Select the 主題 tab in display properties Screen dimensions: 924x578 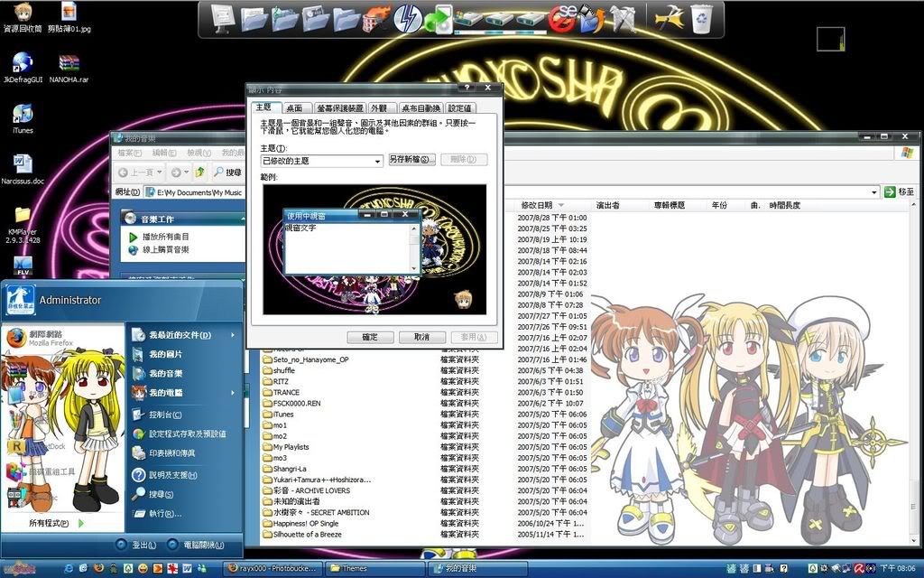263,107
